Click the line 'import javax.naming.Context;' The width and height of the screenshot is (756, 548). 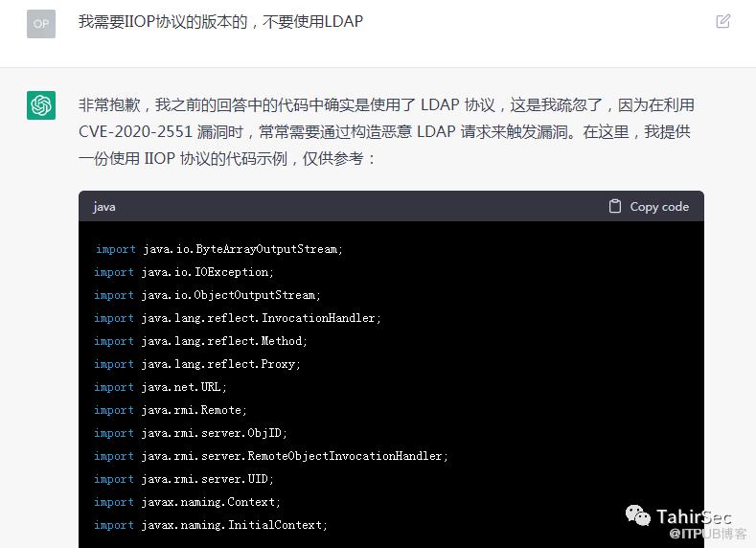tap(187, 502)
